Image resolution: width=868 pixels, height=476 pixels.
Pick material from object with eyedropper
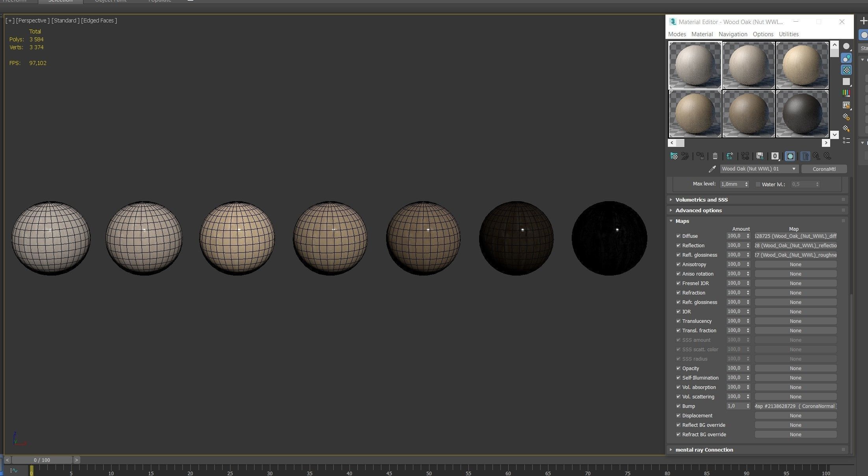point(712,169)
